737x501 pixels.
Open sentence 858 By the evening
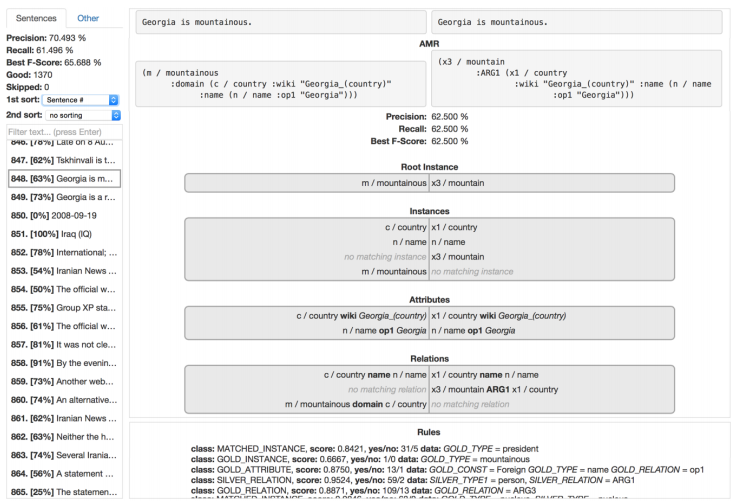(63, 362)
